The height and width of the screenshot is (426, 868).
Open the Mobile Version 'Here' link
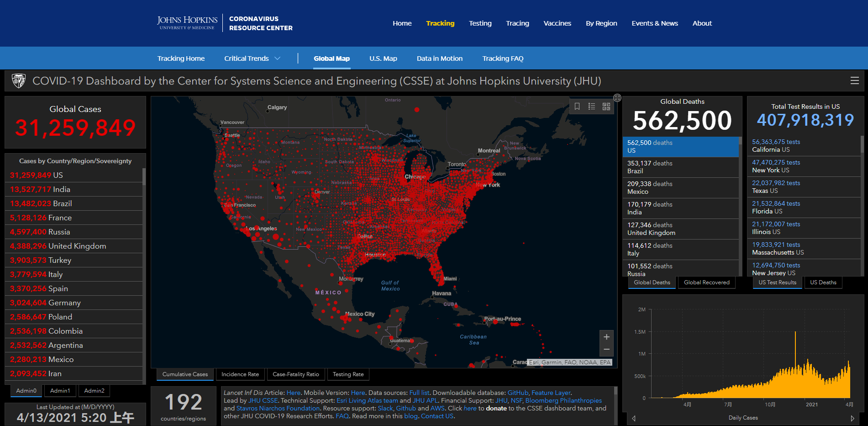tap(358, 393)
